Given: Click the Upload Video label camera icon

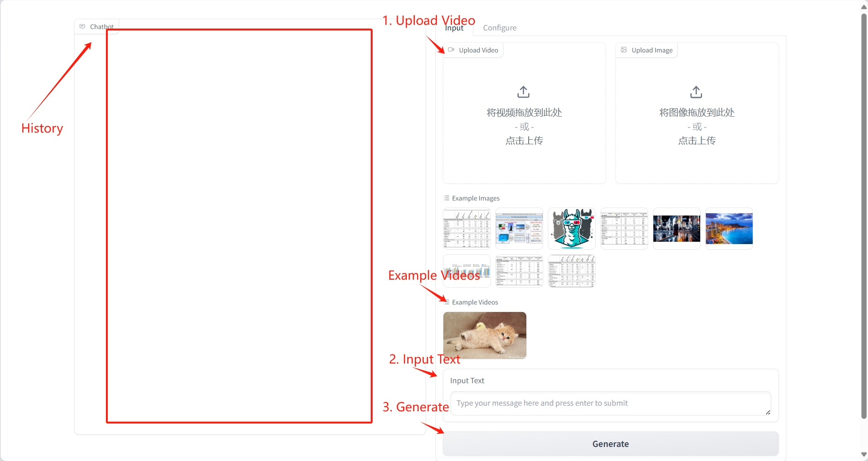Looking at the screenshot, I should pyautogui.click(x=451, y=50).
